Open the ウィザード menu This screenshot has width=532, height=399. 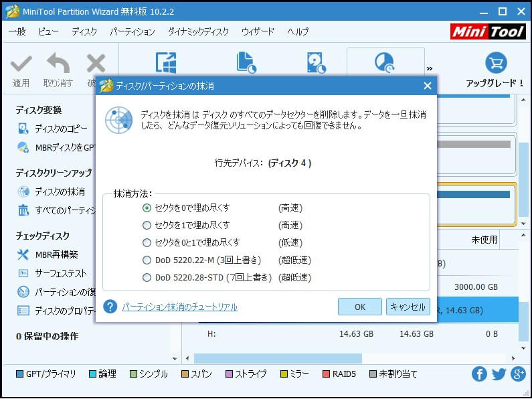258,31
